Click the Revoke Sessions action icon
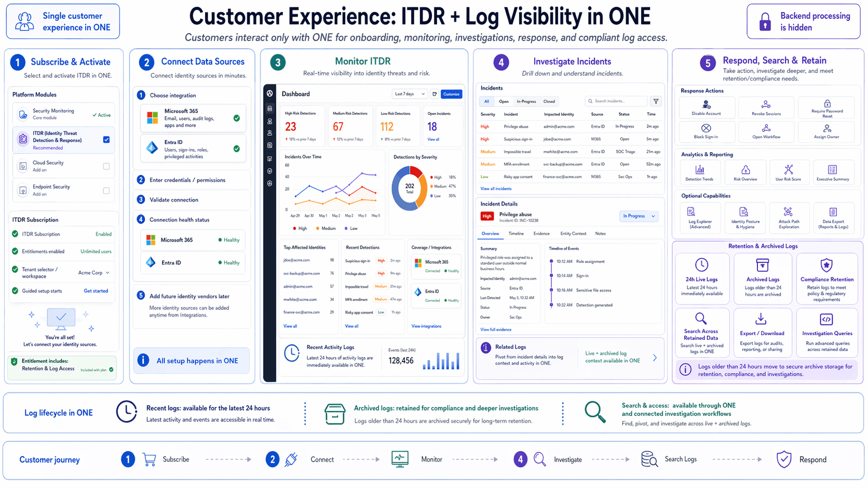Screen dimensions: 868x489 click(x=766, y=104)
